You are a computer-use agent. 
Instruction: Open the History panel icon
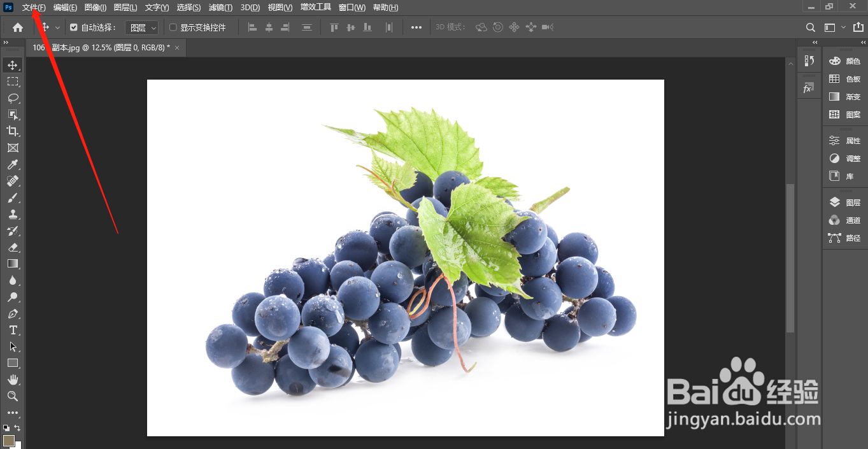809,61
